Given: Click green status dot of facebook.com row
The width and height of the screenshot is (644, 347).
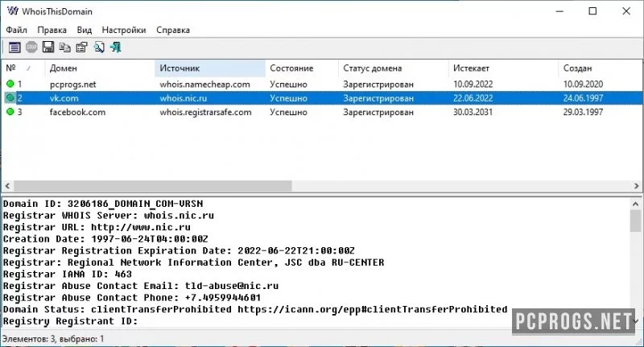Looking at the screenshot, I should 10,112.
